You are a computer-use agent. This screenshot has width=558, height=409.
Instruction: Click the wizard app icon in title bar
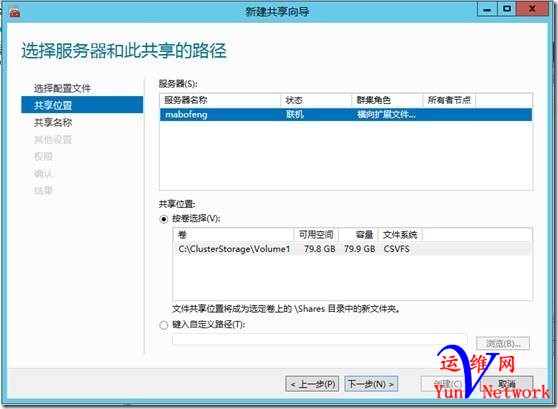[x=14, y=13]
